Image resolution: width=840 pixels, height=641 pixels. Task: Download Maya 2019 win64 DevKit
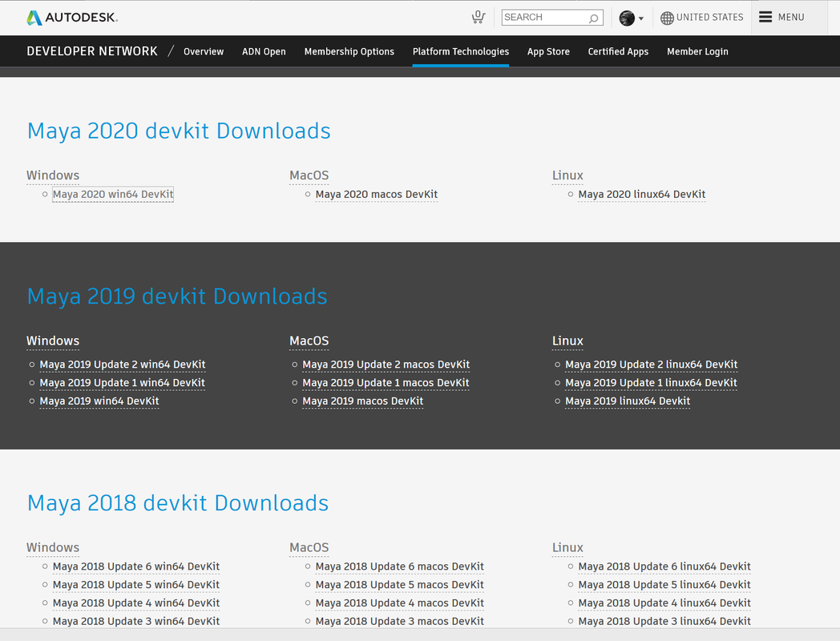[99, 401]
